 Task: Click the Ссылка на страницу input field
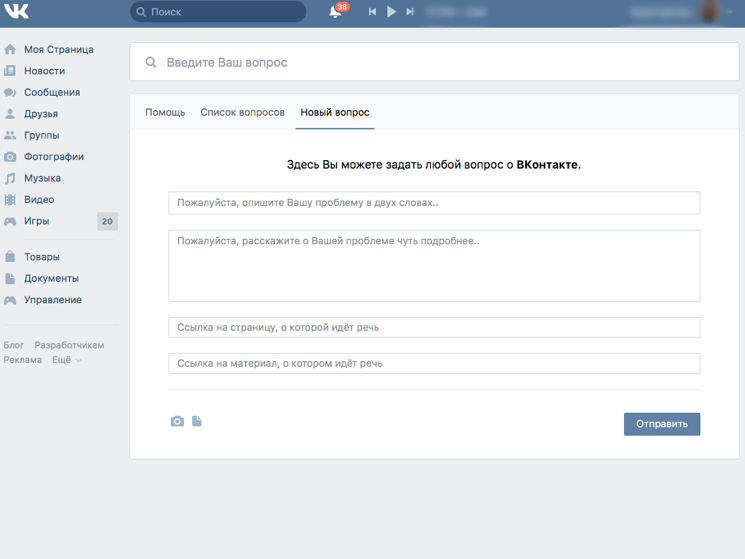[x=433, y=327]
